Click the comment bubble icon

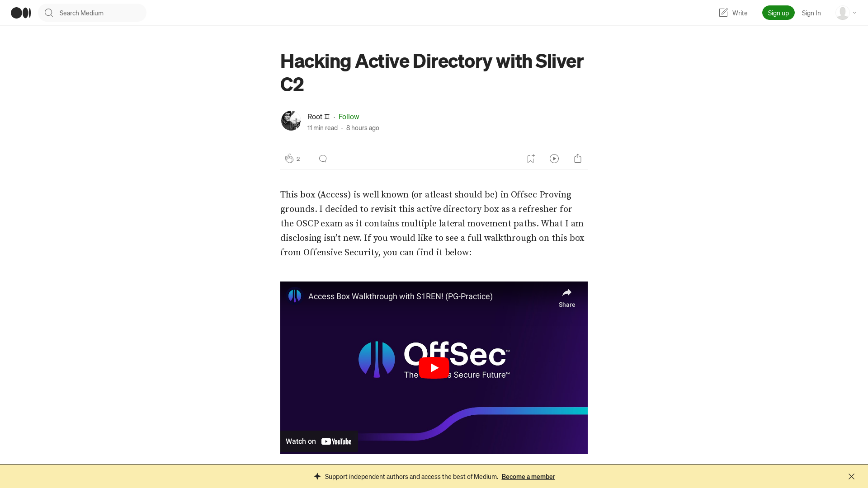pyautogui.click(x=323, y=159)
